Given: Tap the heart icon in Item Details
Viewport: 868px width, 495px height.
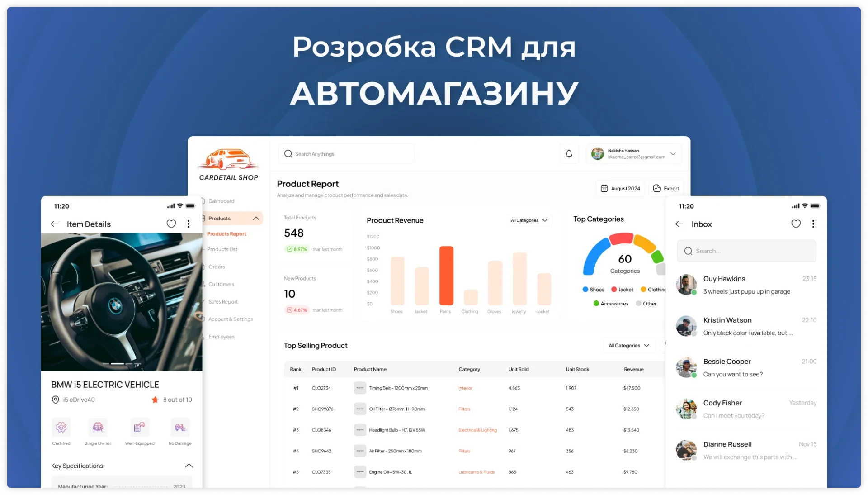Looking at the screenshot, I should pos(171,224).
